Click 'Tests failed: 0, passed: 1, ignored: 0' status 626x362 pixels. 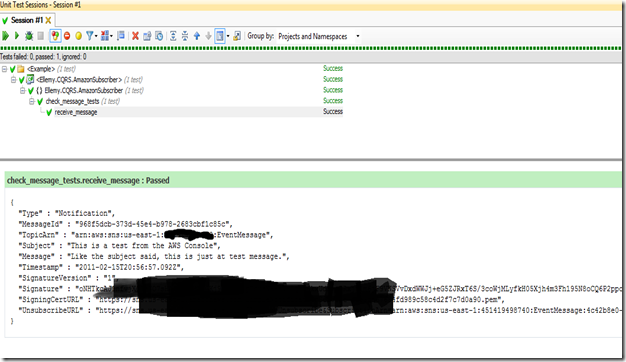click(43, 57)
